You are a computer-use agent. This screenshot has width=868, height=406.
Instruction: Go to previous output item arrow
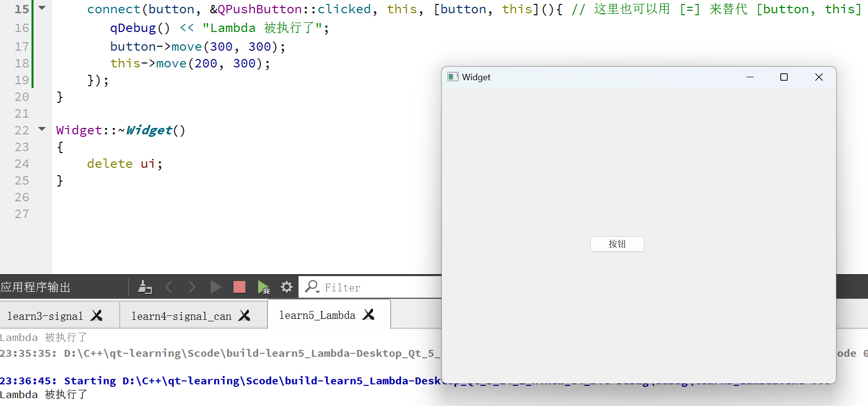point(168,287)
